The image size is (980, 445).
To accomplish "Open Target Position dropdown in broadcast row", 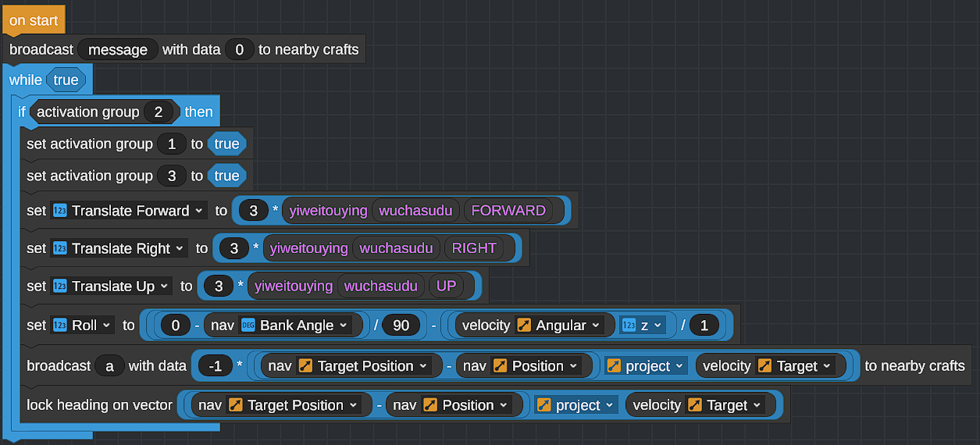I will pos(364,366).
